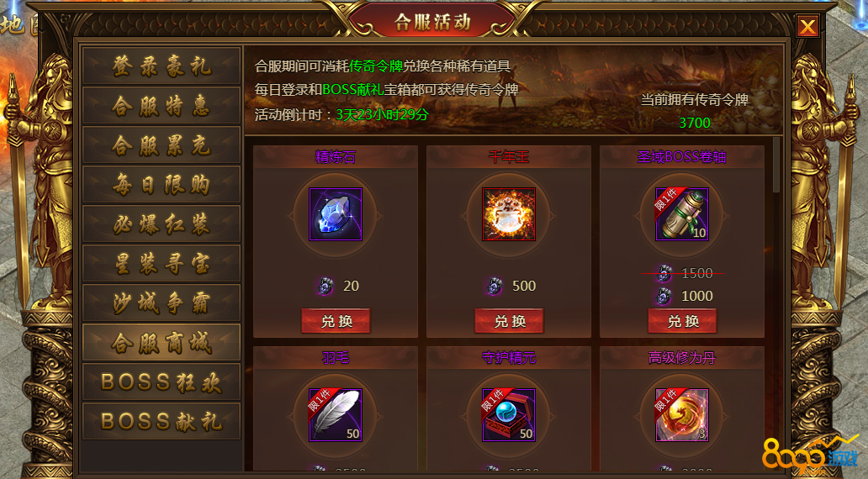This screenshot has height=479, width=868.
Task: Click token coin icon beside price 20
Action: click(325, 286)
